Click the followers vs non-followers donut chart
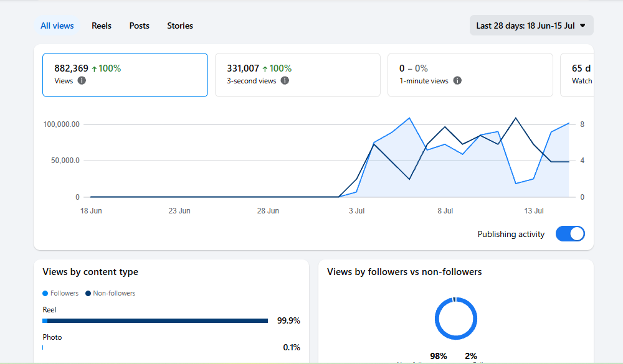The width and height of the screenshot is (623, 364). 456,319
